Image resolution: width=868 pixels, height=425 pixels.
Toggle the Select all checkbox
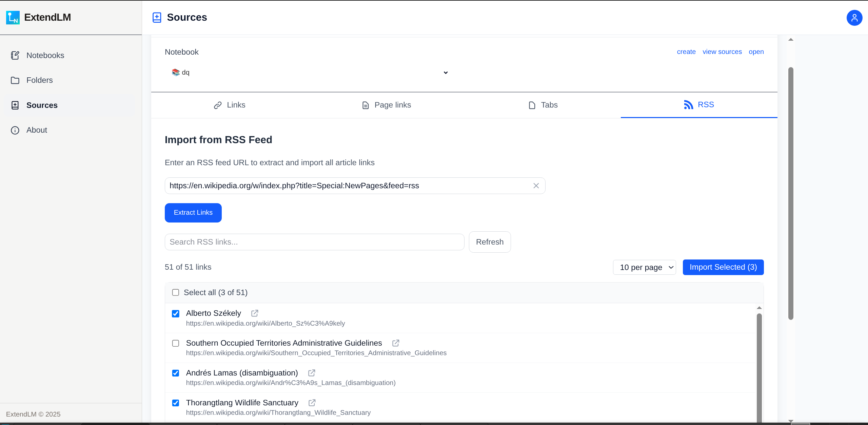coord(176,292)
